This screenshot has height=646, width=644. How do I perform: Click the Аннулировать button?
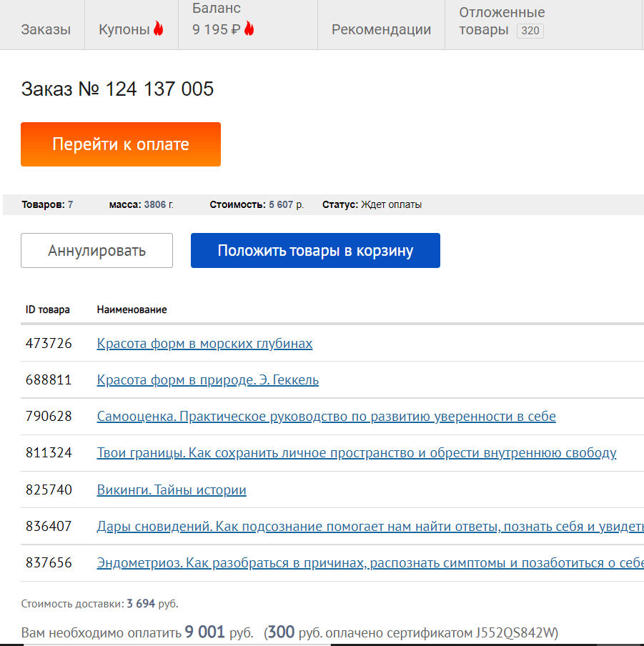(x=96, y=251)
